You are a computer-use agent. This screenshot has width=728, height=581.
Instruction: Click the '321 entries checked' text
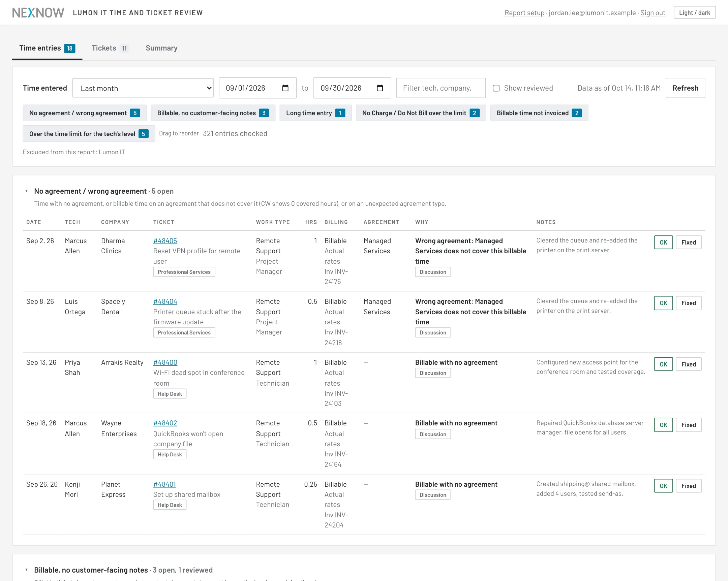click(235, 134)
